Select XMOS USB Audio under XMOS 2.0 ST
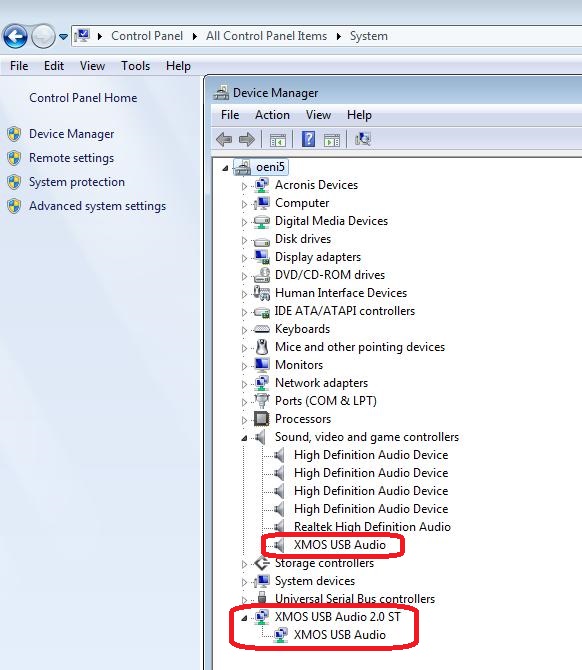 [340, 635]
